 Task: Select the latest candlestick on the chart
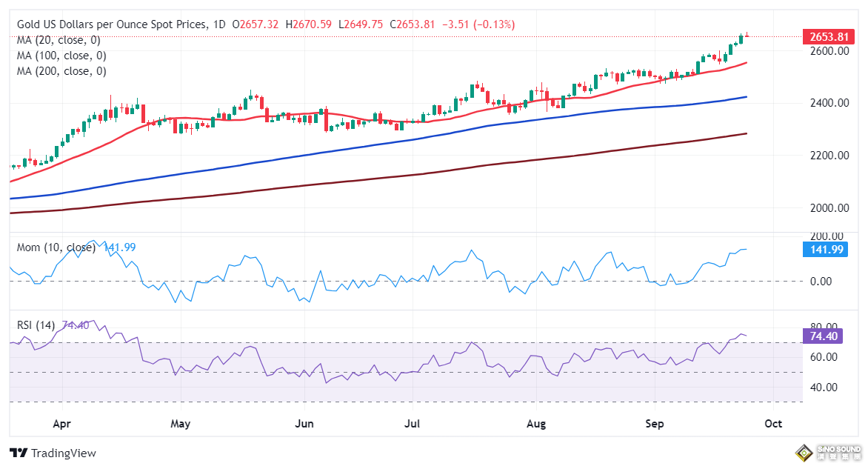click(747, 35)
